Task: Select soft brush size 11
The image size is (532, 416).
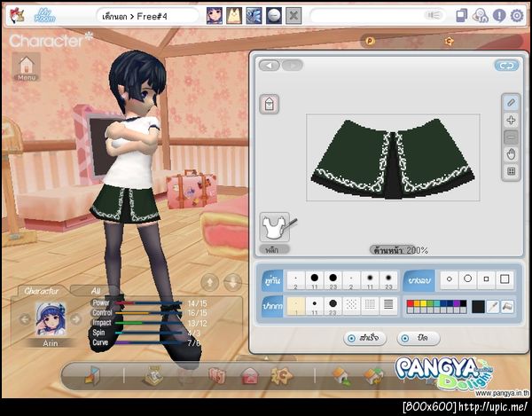Action: click(370, 280)
